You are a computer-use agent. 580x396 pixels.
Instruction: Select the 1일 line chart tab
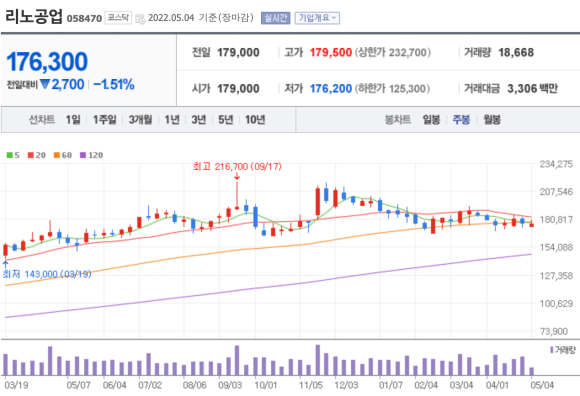pyautogui.click(x=73, y=119)
